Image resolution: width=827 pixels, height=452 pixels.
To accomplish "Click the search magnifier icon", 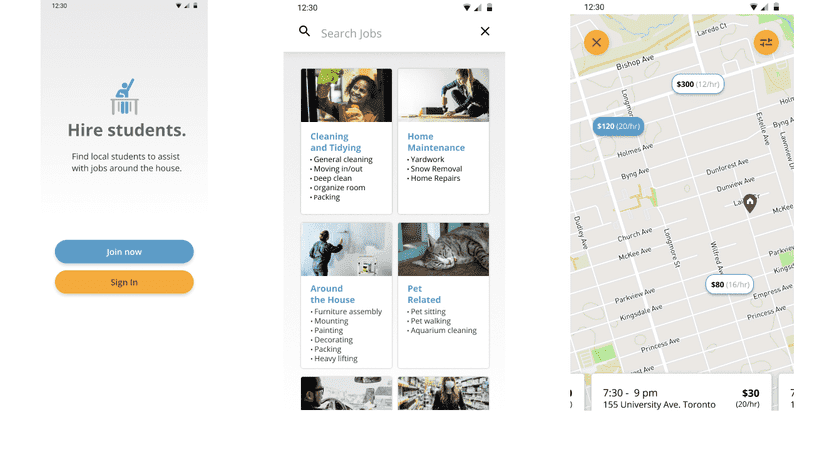I will [x=304, y=31].
